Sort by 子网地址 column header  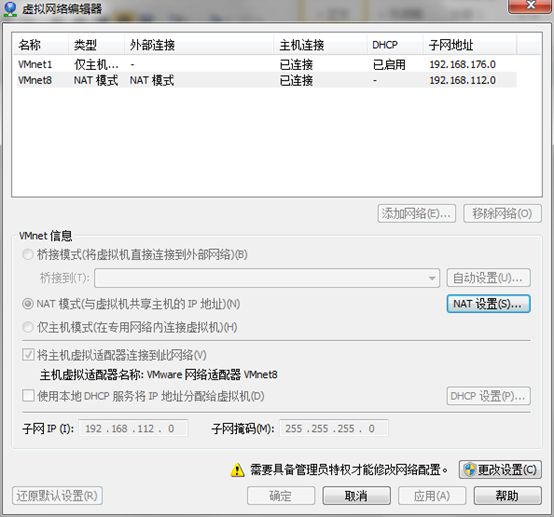pyautogui.click(x=470, y=45)
